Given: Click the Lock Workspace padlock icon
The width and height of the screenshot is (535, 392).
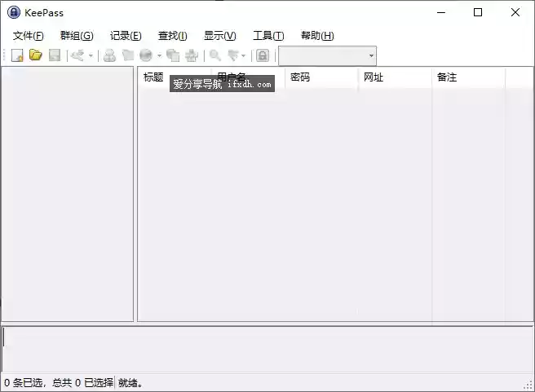Looking at the screenshot, I should point(263,55).
